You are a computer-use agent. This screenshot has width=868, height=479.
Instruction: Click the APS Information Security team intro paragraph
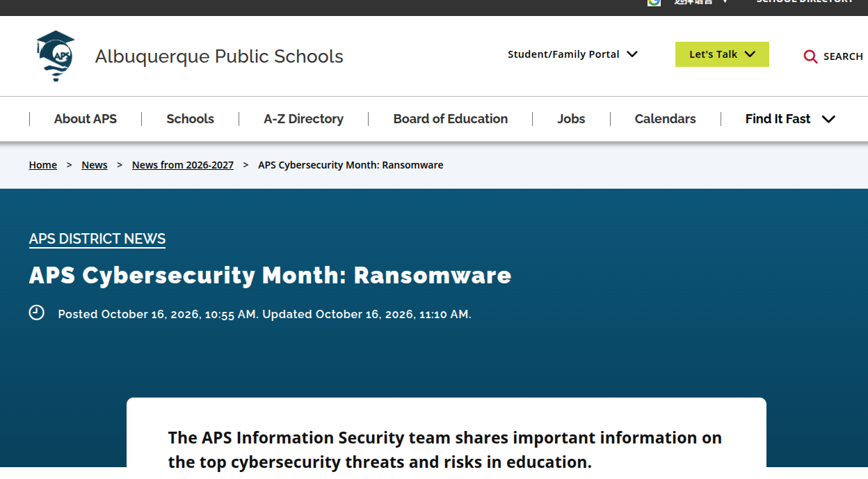(x=445, y=450)
